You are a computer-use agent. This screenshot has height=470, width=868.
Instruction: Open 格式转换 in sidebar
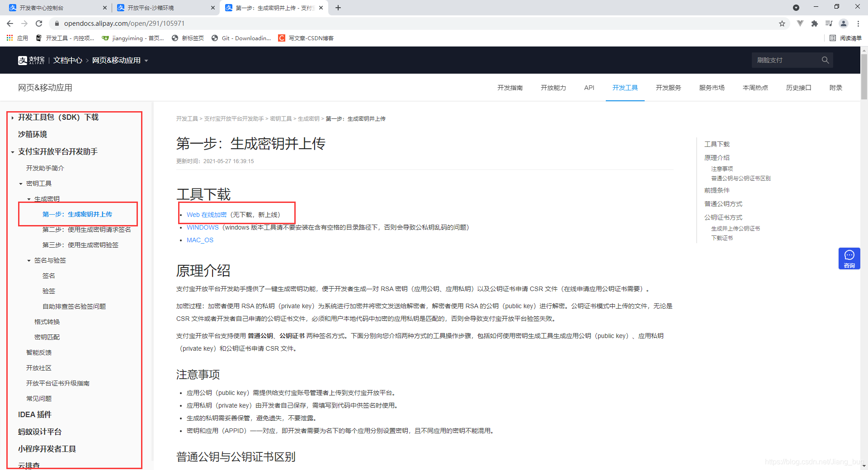point(47,322)
